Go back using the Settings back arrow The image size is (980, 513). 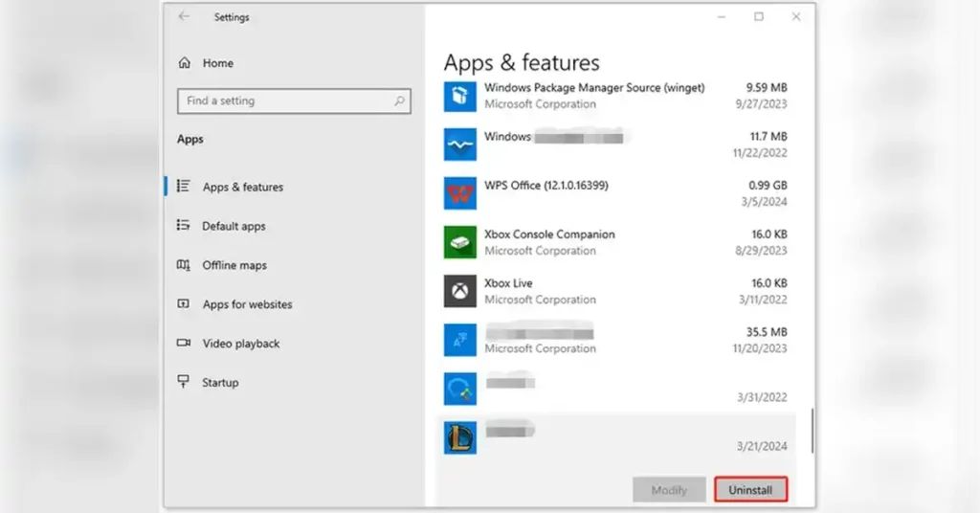click(184, 17)
